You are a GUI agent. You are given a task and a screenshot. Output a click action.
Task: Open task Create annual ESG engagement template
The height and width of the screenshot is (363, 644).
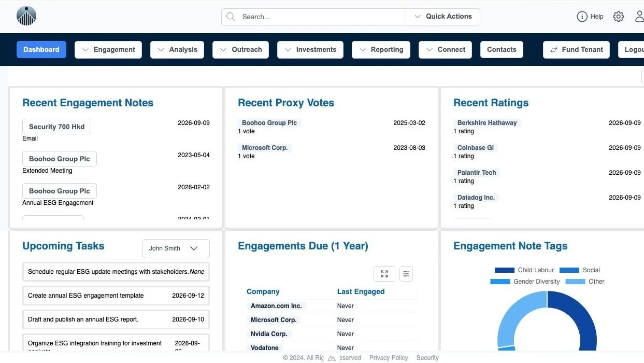116,296
